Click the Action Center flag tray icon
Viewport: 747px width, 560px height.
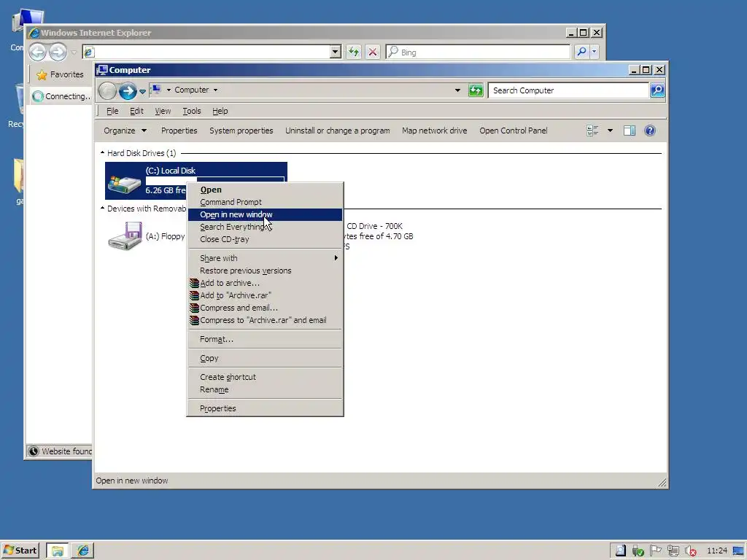coord(656,551)
